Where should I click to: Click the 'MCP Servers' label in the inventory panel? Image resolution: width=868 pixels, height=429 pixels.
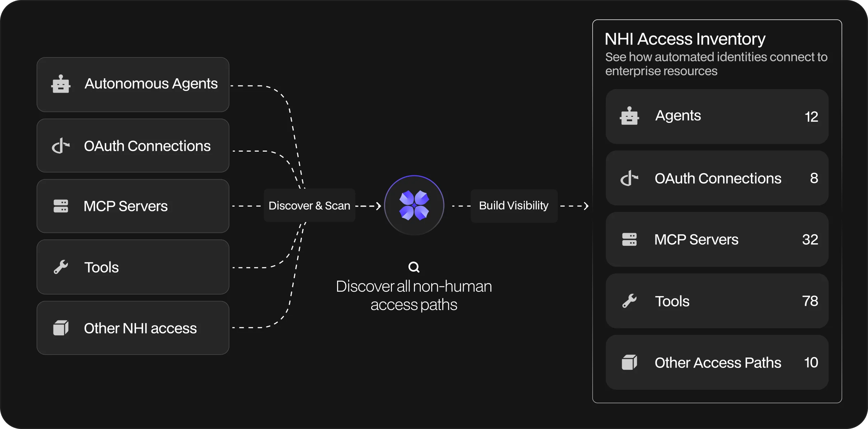696,239
